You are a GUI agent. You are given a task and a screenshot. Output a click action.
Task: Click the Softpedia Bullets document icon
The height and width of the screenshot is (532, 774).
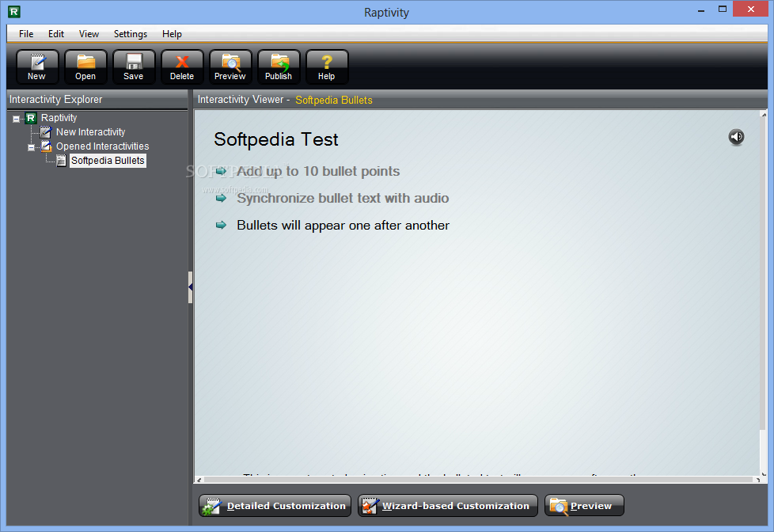tap(61, 161)
